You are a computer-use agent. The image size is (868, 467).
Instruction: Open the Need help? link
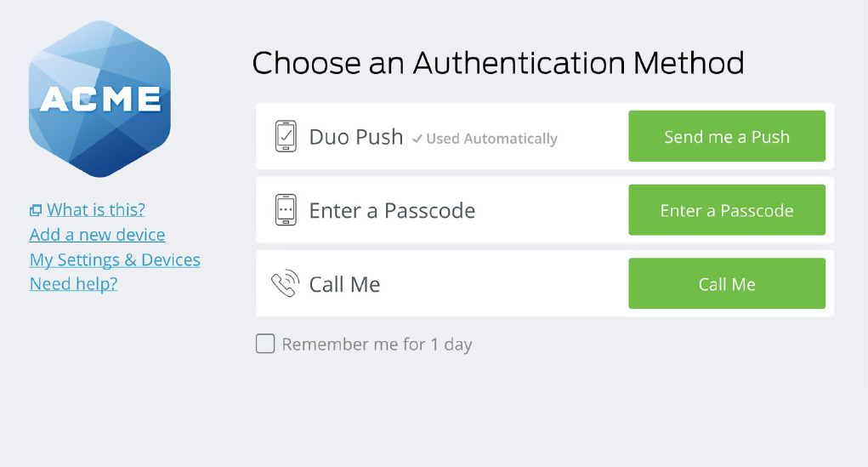point(73,284)
